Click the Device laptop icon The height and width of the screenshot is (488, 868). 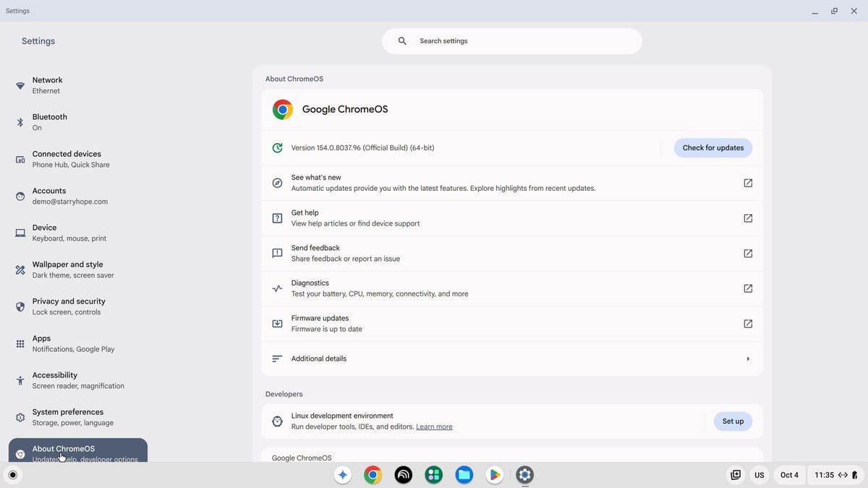coord(20,233)
